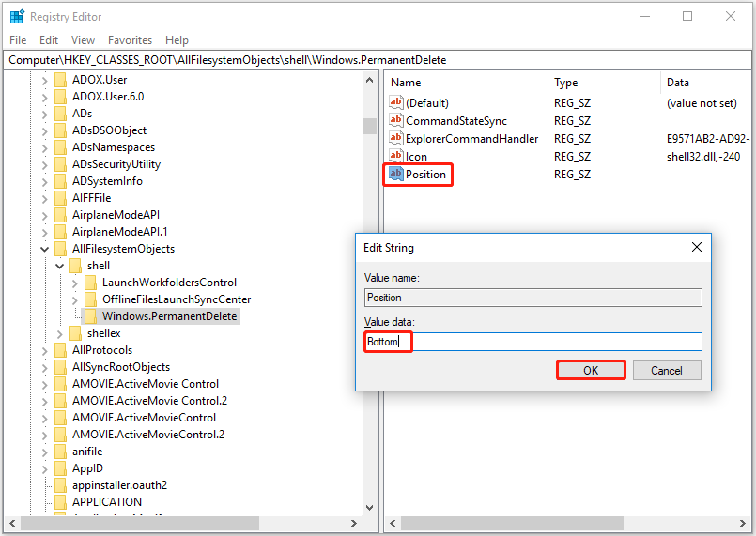Expand the AMOVIE.ActiveMovie Control node
The width and height of the screenshot is (756, 536).
pos(45,385)
